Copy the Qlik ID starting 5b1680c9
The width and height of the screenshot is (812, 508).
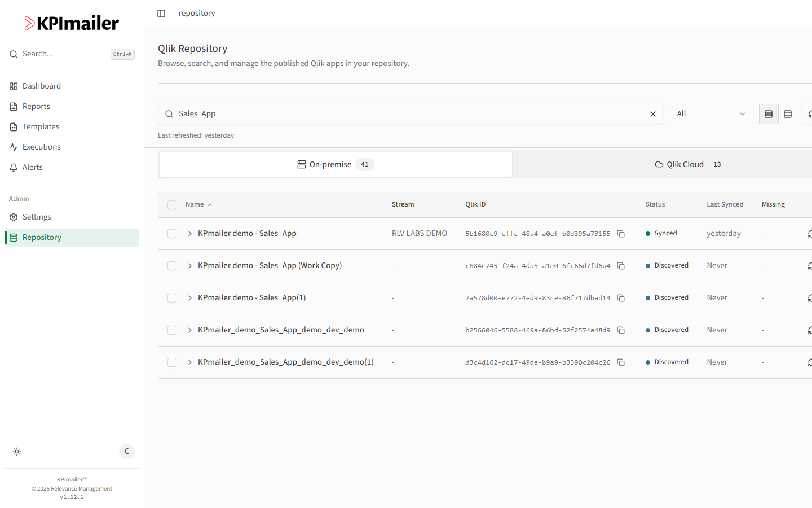621,234
